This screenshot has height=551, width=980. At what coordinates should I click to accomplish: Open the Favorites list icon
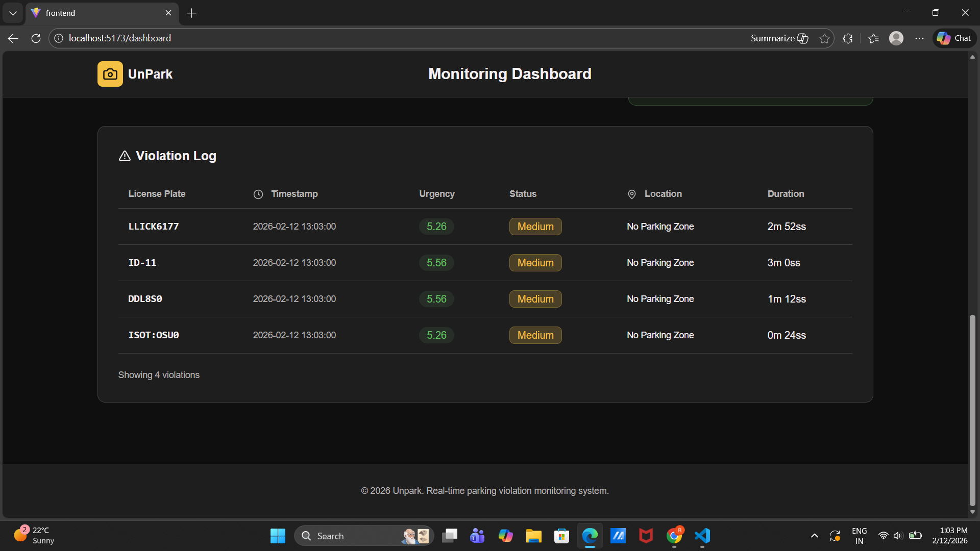[x=873, y=38]
